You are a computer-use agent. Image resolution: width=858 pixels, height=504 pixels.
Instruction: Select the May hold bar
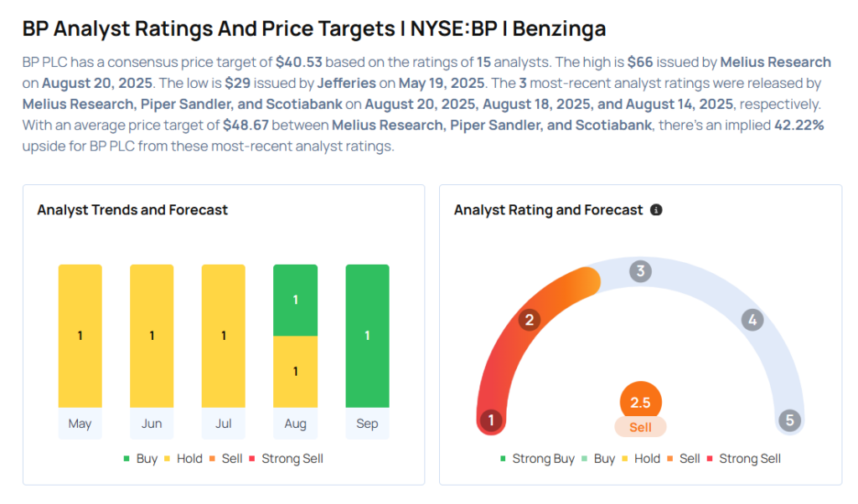[x=80, y=336]
